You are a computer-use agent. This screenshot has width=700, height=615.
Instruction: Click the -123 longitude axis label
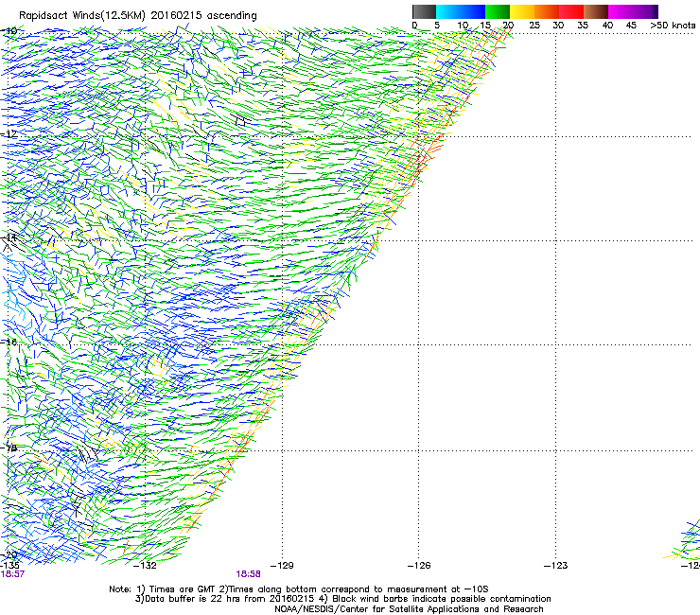click(x=556, y=566)
